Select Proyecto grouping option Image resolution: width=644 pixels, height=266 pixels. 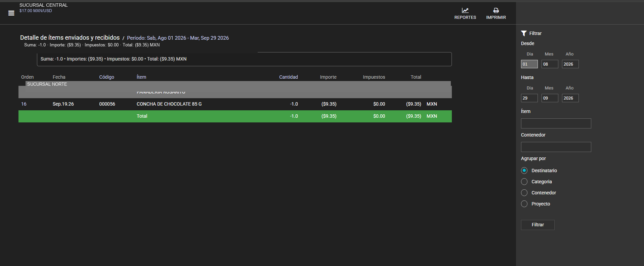pyautogui.click(x=524, y=204)
